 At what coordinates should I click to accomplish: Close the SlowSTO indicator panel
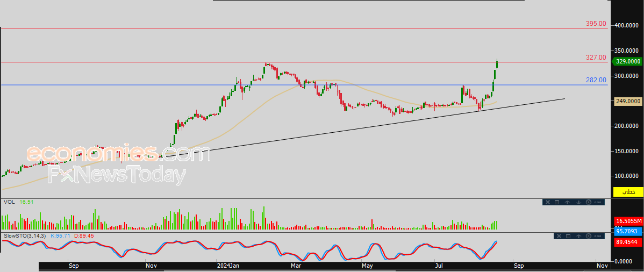pyautogui.click(x=559, y=236)
